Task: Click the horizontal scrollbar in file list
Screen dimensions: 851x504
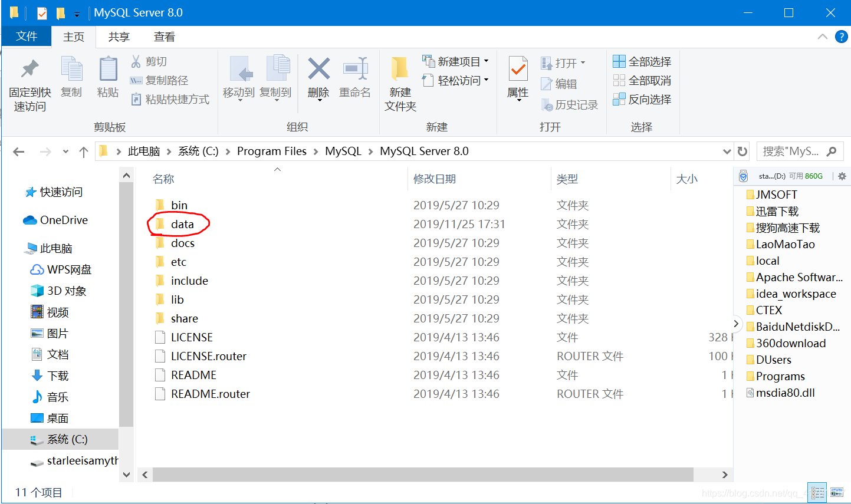Action: [x=423, y=475]
